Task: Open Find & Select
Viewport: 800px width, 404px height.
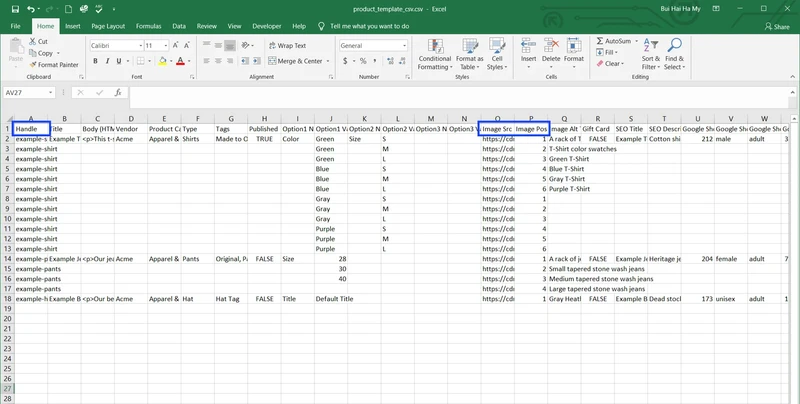Action: pos(674,55)
